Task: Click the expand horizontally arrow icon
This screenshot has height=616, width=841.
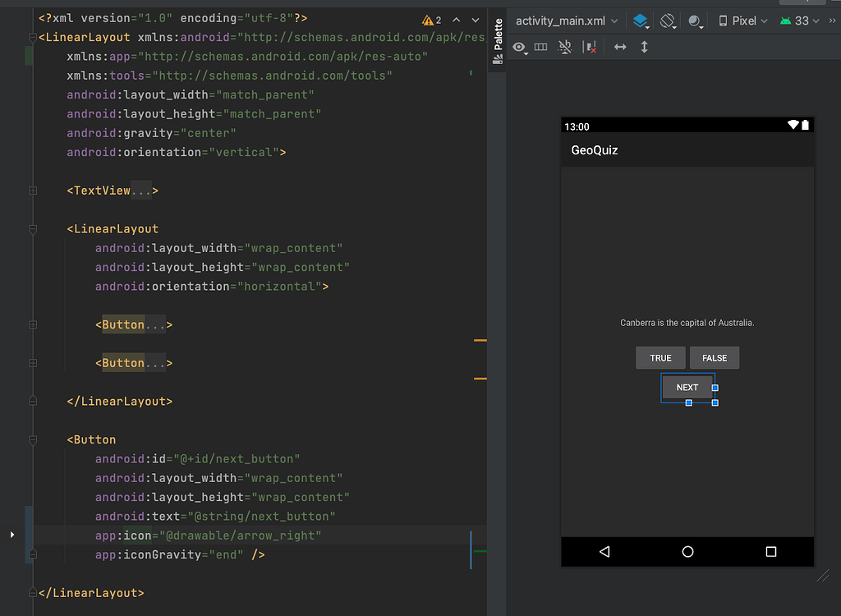Action: point(620,48)
